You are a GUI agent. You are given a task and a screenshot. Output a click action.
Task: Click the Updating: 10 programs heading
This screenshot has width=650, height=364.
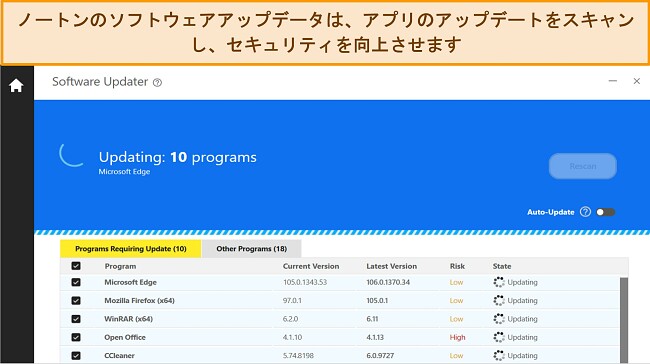[x=177, y=157]
